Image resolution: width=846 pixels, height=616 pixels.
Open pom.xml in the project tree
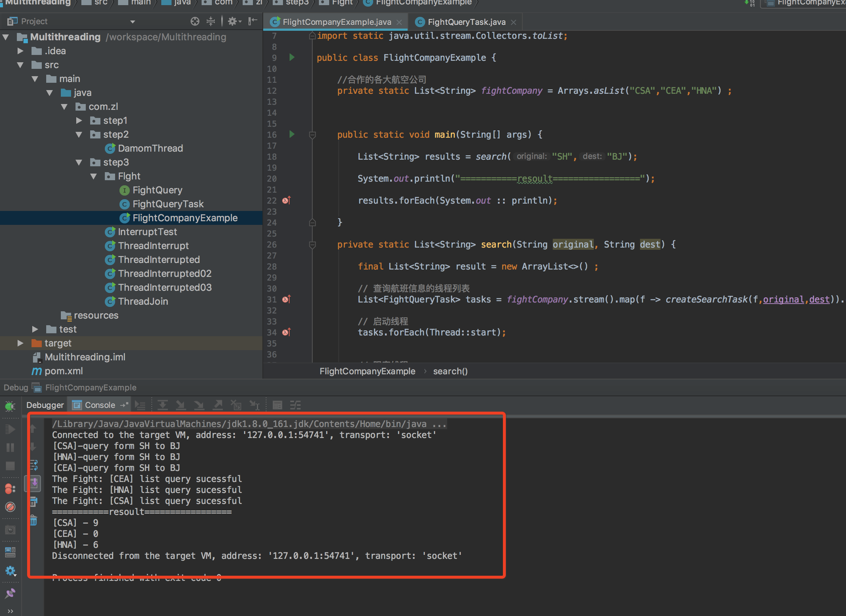(63, 371)
